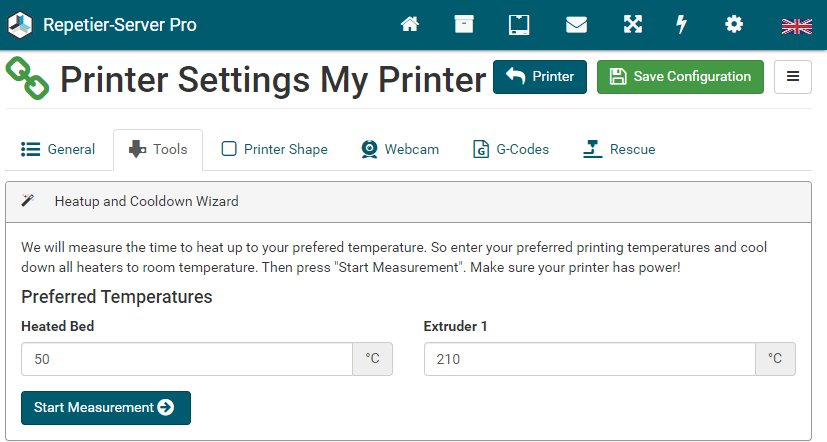Click the lightning bolt icon

(682, 25)
